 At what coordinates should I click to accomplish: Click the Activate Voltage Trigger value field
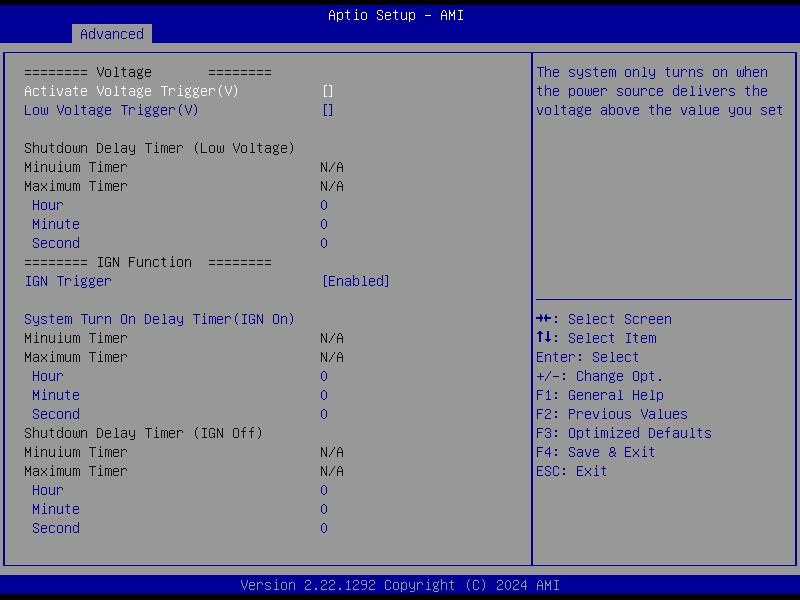[328, 91]
